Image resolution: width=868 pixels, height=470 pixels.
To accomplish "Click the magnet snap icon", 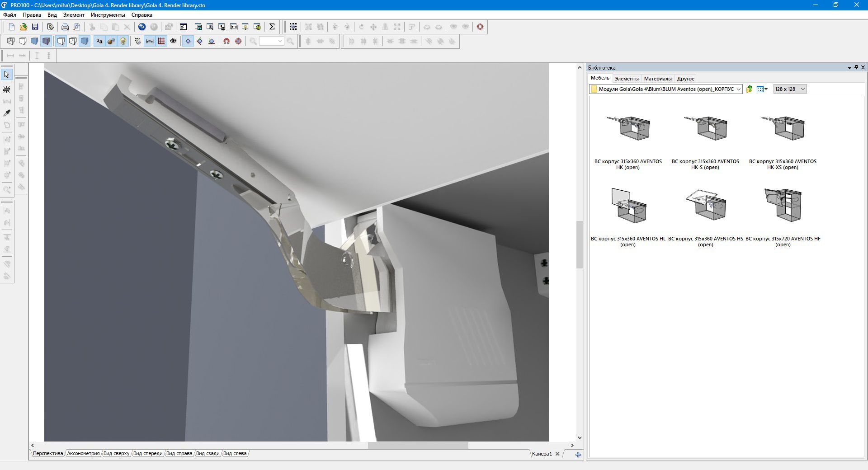I will (x=226, y=41).
